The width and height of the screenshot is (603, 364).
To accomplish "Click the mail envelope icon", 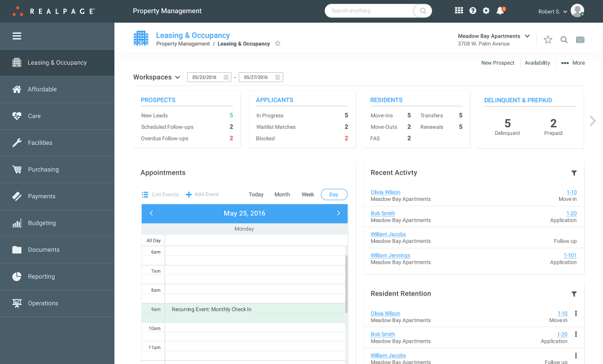I will click(x=580, y=40).
